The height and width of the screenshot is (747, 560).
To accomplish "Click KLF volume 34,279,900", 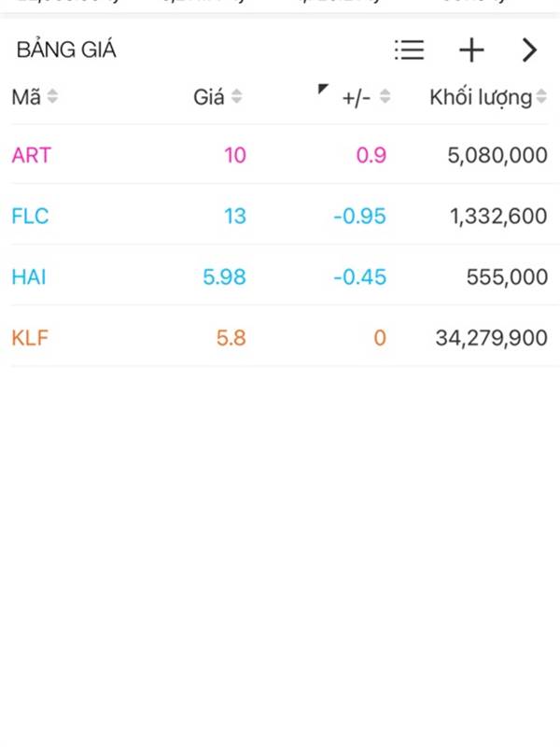I will click(492, 338).
